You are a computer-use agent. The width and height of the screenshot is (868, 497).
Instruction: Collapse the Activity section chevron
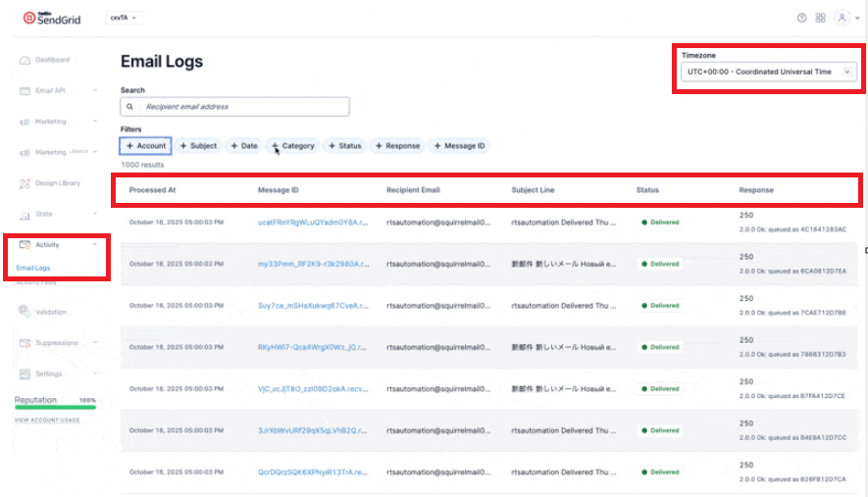pos(95,244)
